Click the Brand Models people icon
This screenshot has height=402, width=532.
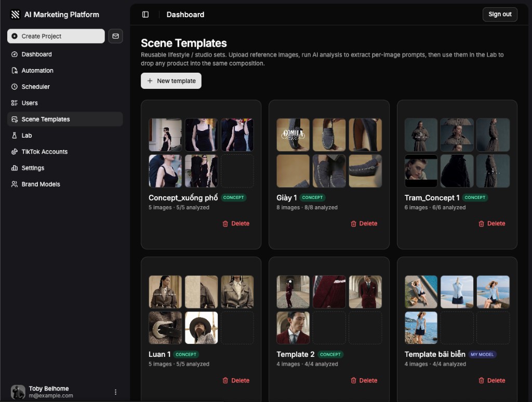click(x=14, y=184)
